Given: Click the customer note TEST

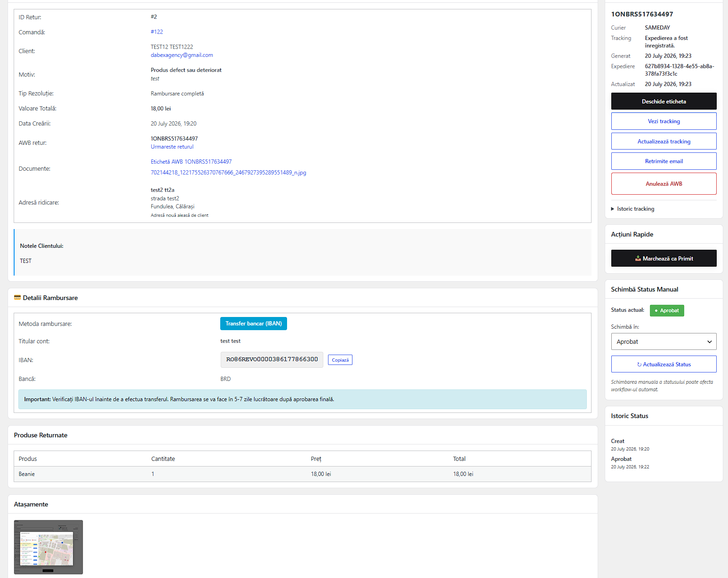Looking at the screenshot, I should tap(26, 261).
